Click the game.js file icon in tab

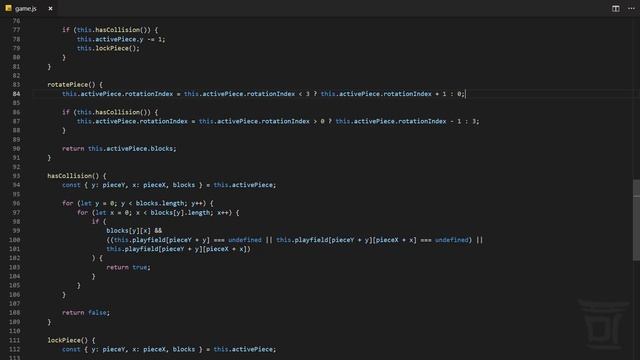tap(8, 8)
